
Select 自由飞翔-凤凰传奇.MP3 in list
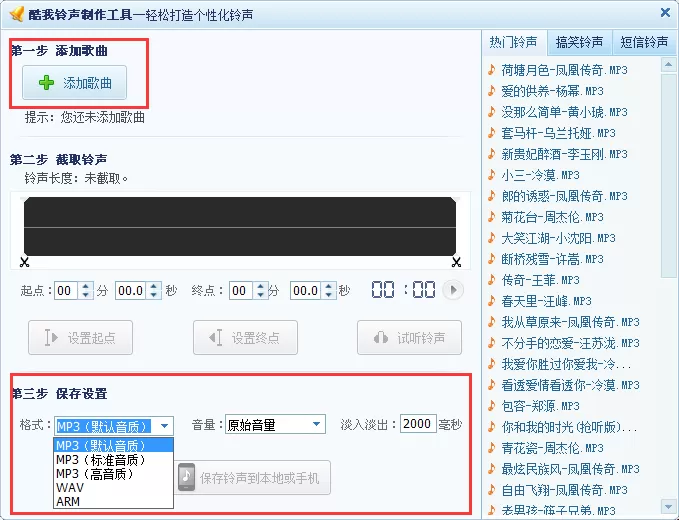pyautogui.click(x=564, y=490)
